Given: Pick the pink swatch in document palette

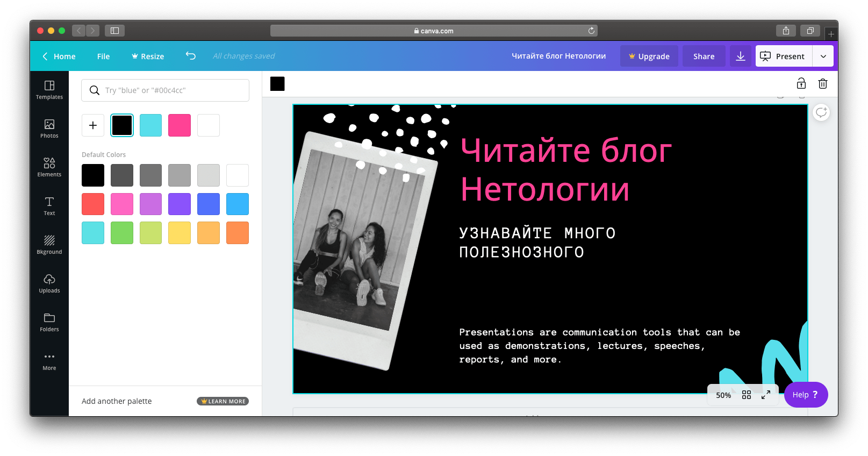Looking at the screenshot, I should point(180,125).
